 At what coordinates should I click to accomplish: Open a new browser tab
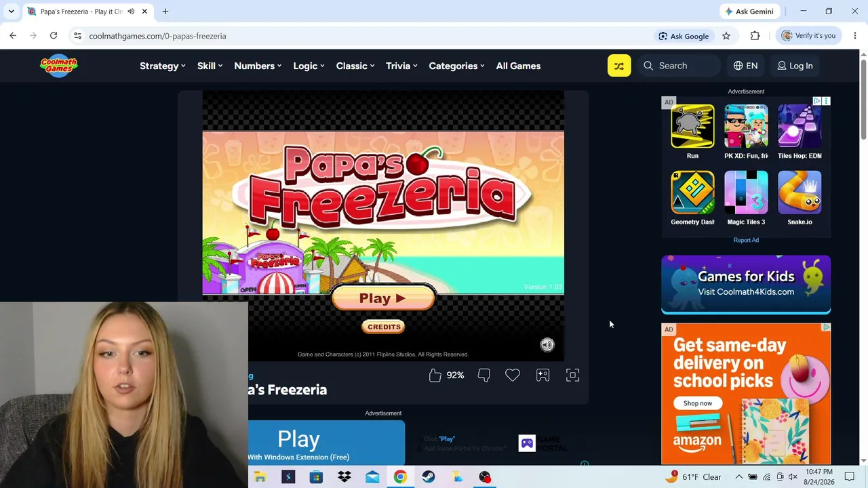pyautogui.click(x=165, y=12)
